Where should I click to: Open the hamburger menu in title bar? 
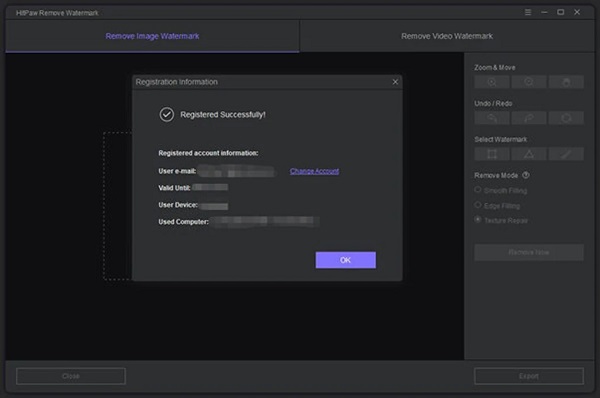click(528, 12)
